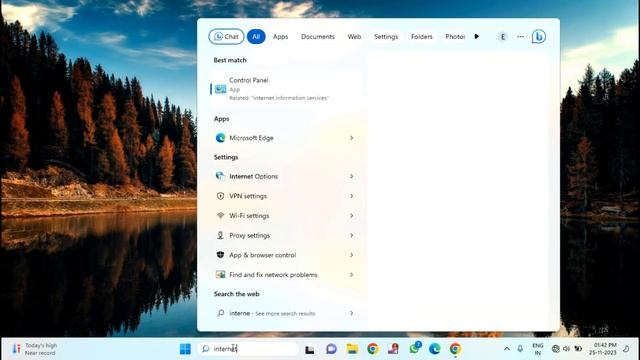Expand Microsoft Edge result chevron
Image resolution: width=640 pixels, height=360 pixels.
coord(351,138)
